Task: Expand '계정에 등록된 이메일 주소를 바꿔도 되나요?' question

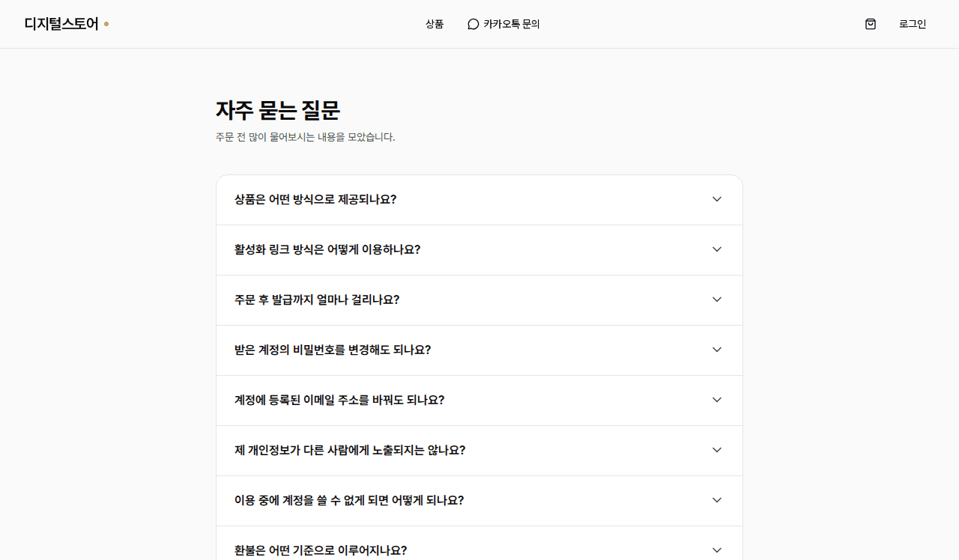Action: pyautogui.click(x=479, y=401)
